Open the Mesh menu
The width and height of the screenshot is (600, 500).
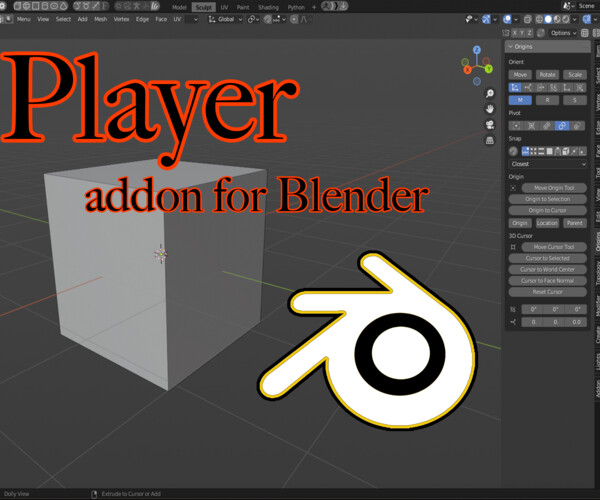pos(101,19)
